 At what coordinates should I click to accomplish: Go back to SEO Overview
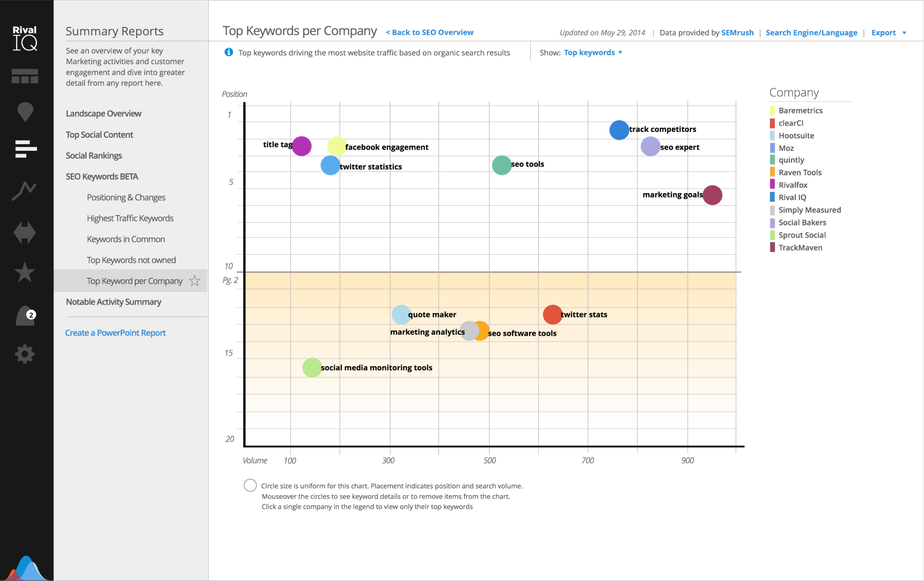pyautogui.click(x=429, y=32)
